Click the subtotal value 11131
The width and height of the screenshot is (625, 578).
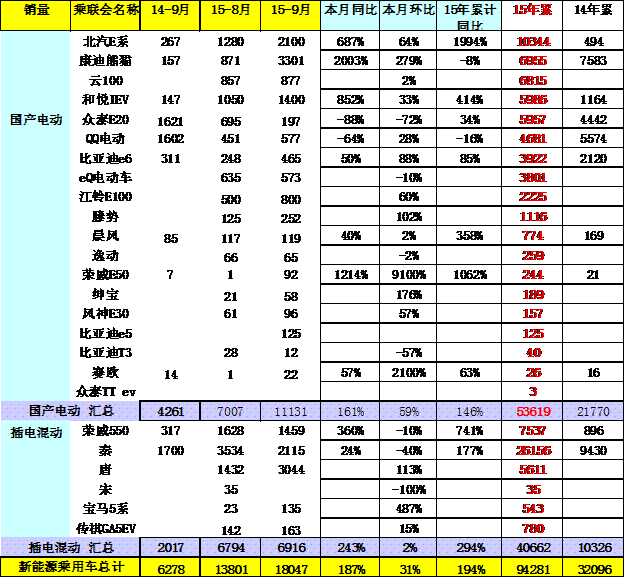[x=291, y=411]
